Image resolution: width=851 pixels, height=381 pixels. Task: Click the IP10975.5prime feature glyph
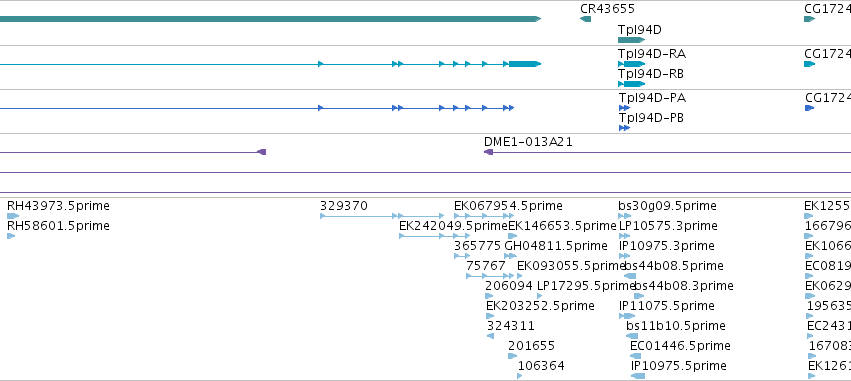click(638, 376)
